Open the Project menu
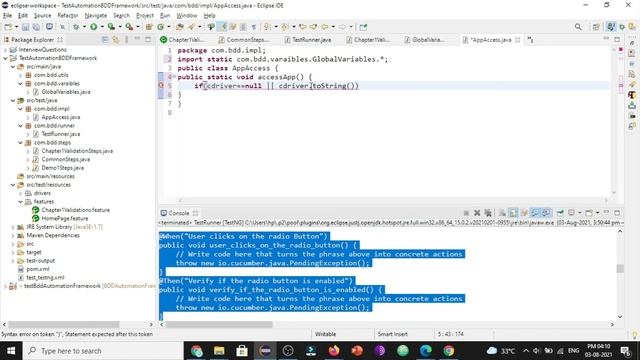 [145, 16]
